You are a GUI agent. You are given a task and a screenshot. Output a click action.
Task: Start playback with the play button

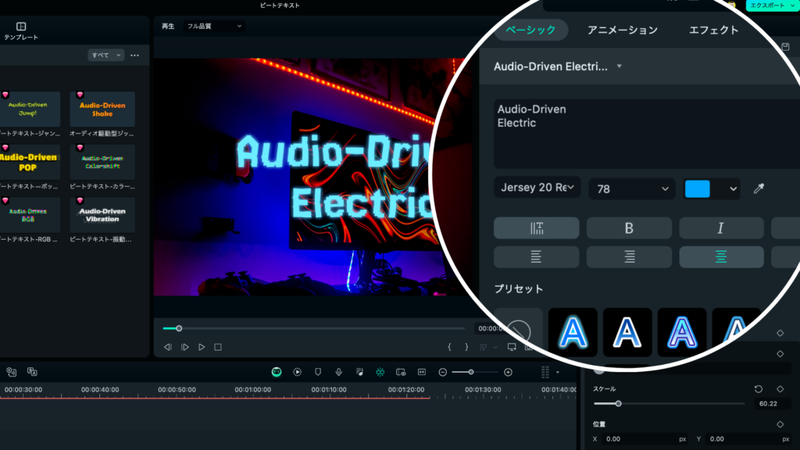point(202,347)
